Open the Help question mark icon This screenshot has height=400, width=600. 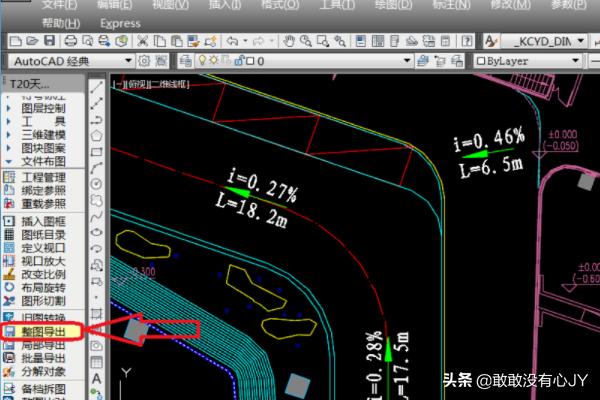467,41
